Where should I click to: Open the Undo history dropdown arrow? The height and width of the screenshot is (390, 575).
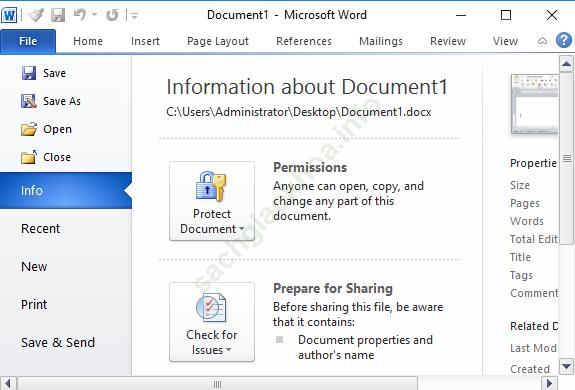[x=95, y=15]
